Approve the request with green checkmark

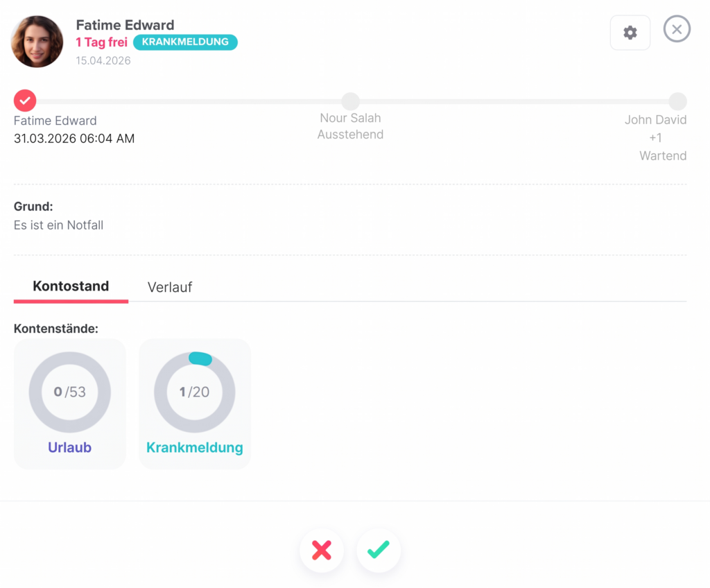click(378, 551)
